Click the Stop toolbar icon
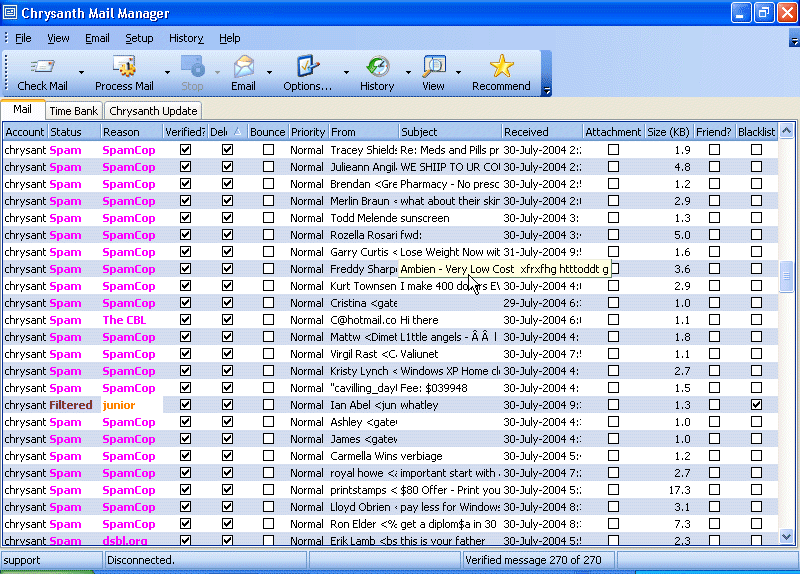Image resolution: width=800 pixels, height=574 pixels. click(x=192, y=67)
